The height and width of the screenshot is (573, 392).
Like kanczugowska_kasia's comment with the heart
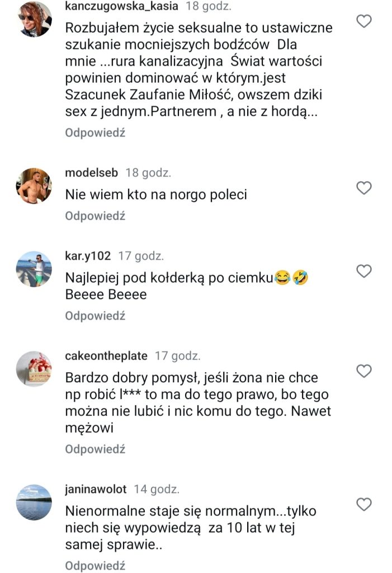(364, 22)
